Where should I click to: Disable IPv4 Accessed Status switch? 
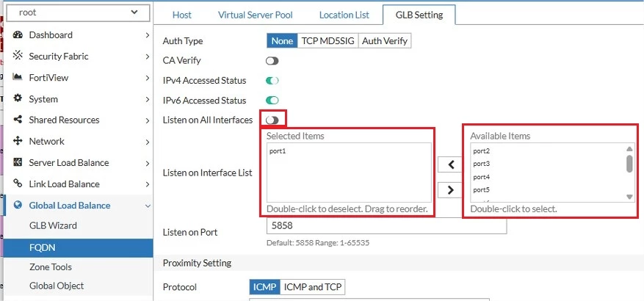click(x=272, y=81)
